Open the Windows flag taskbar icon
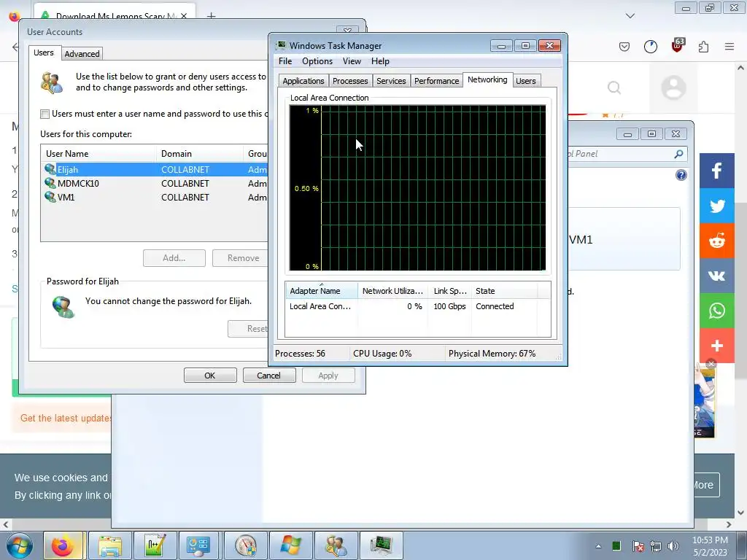This screenshot has height=560, width=747. click(290, 545)
